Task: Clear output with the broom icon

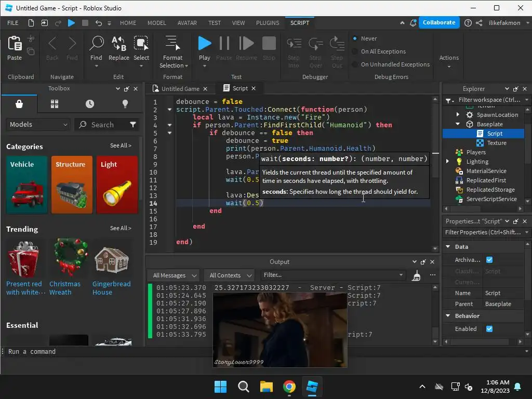Action: click(416, 276)
